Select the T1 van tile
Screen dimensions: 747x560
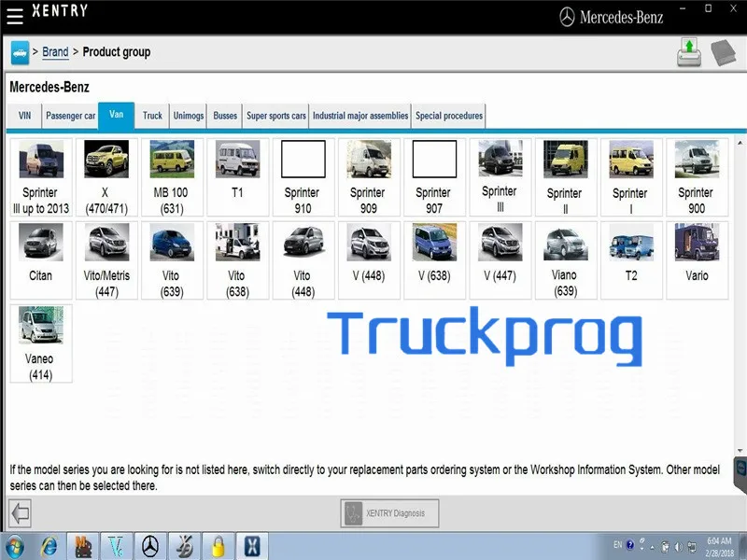tap(238, 177)
